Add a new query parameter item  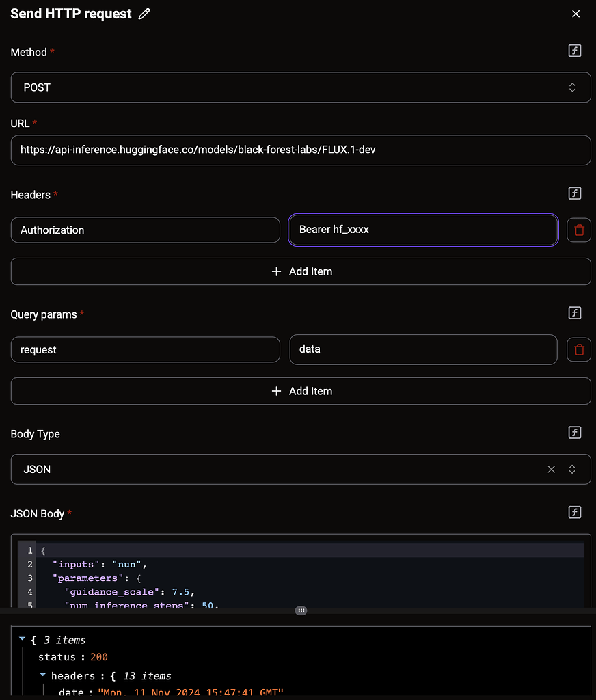(301, 390)
